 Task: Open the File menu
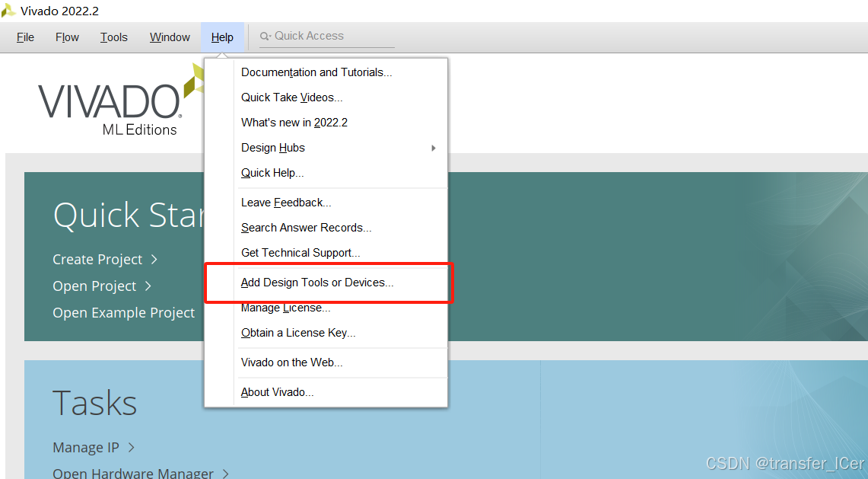coord(25,37)
